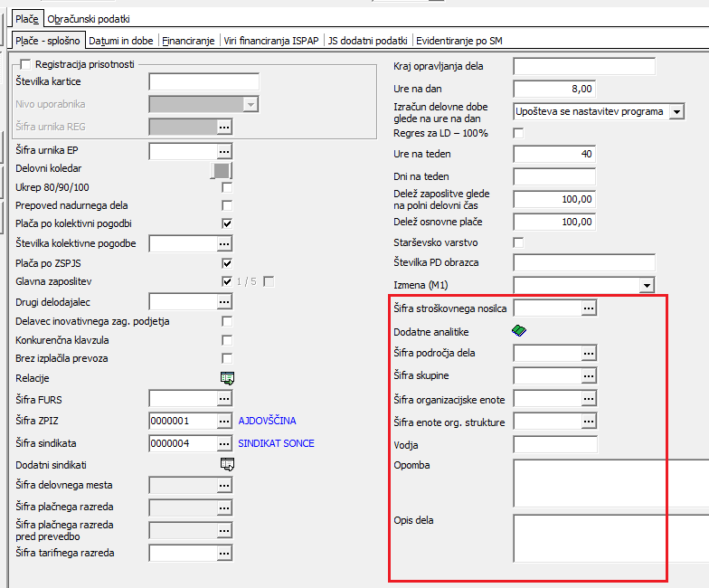Click the Šifra sindikata code field
The width and height of the screenshot is (709, 588).
point(183,443)
